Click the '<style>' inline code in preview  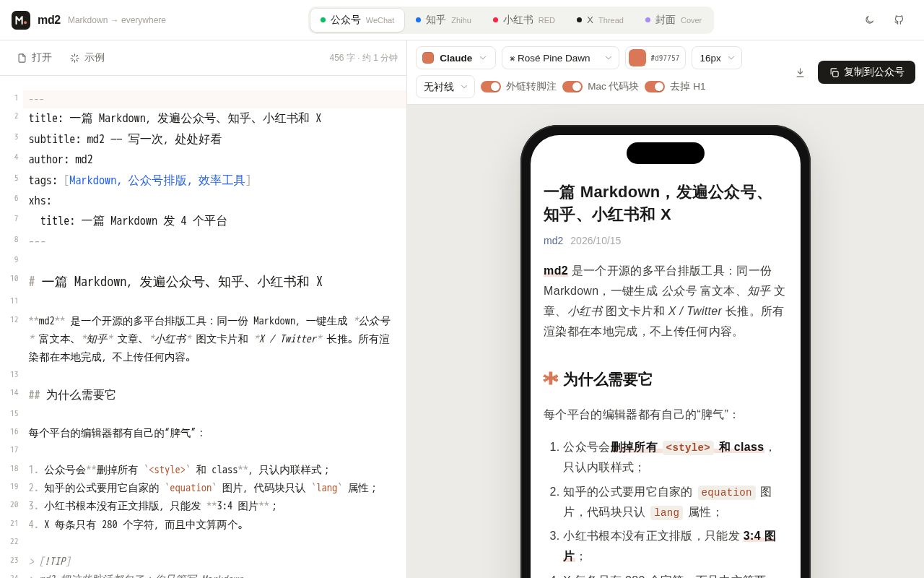point(688,447)
